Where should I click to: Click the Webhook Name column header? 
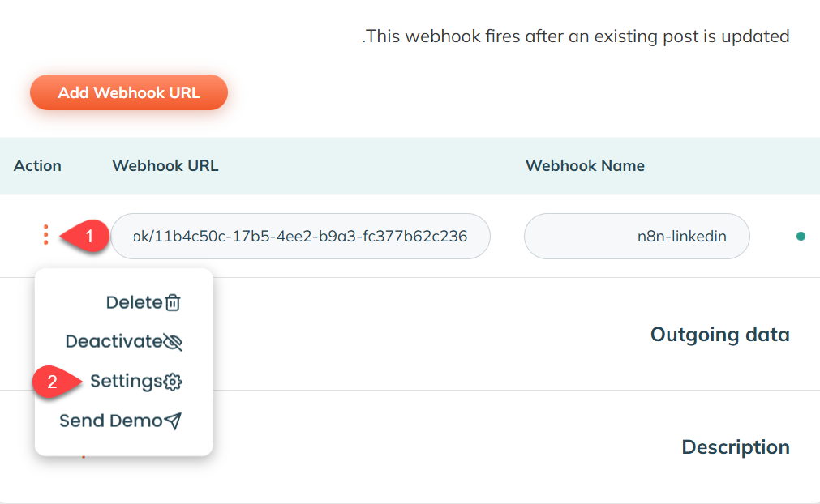coord(585,165)
